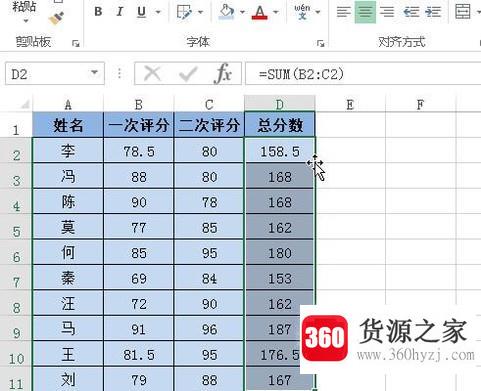Open the Font Color dropdown arrow

click(276, 12)
